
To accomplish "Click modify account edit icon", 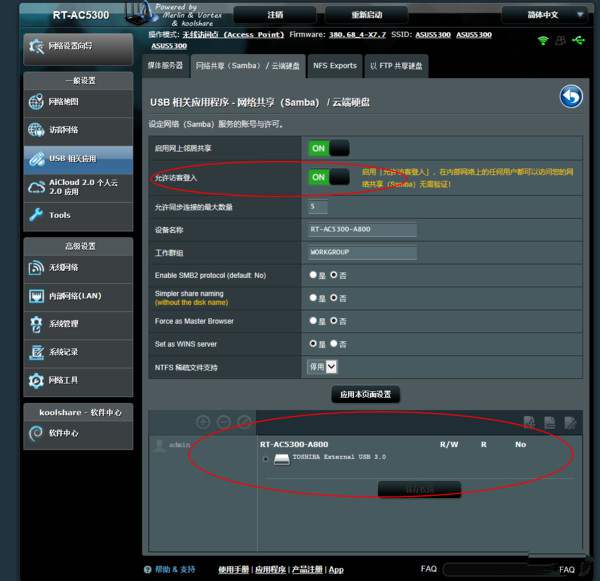I will tap(244, 422).
